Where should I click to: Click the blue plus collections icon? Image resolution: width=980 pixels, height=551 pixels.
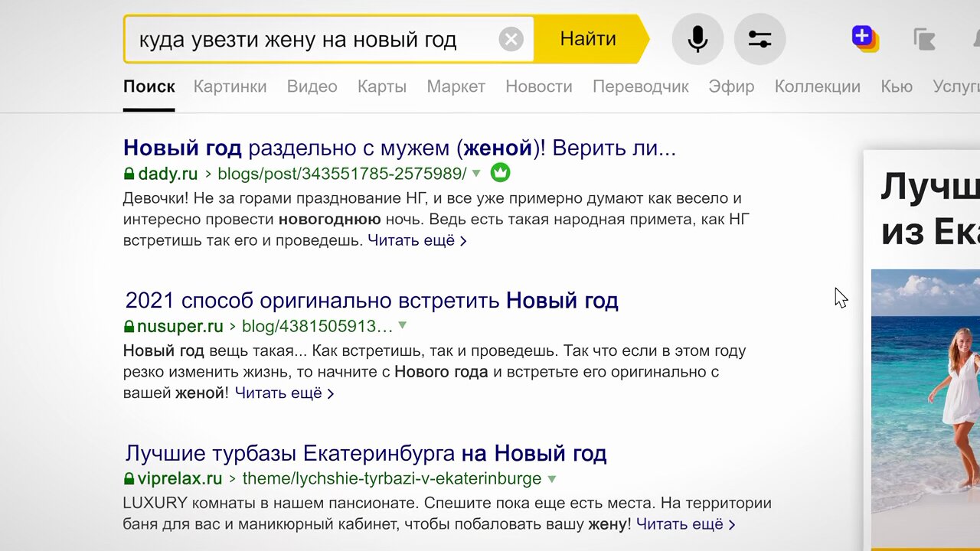864,37
